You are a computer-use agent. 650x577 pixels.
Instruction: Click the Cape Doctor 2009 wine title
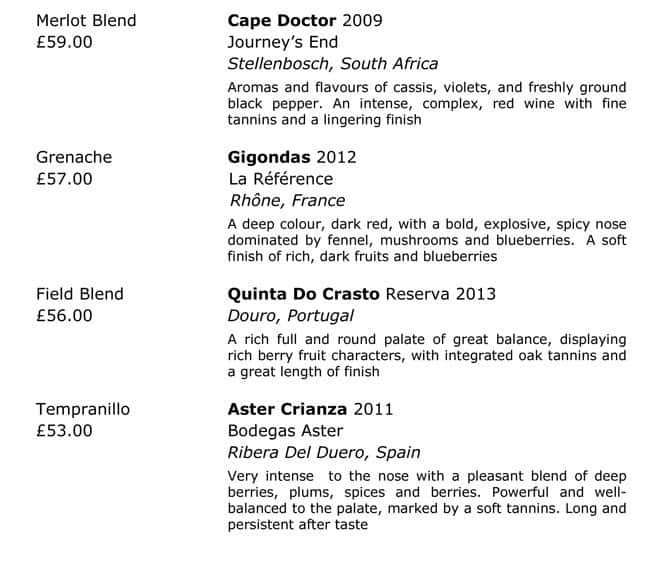coord(291,21)
